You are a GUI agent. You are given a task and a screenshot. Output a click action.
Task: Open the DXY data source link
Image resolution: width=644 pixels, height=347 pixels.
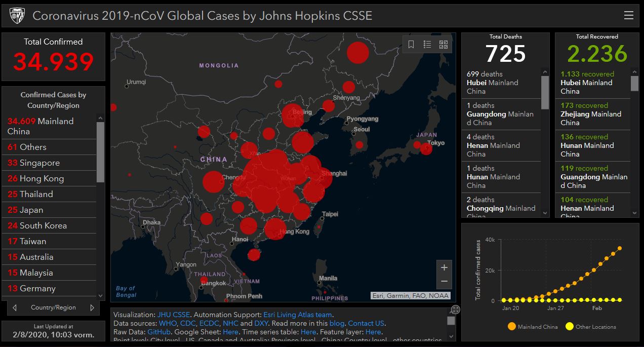pyautogui.click(x=261, y=323)
